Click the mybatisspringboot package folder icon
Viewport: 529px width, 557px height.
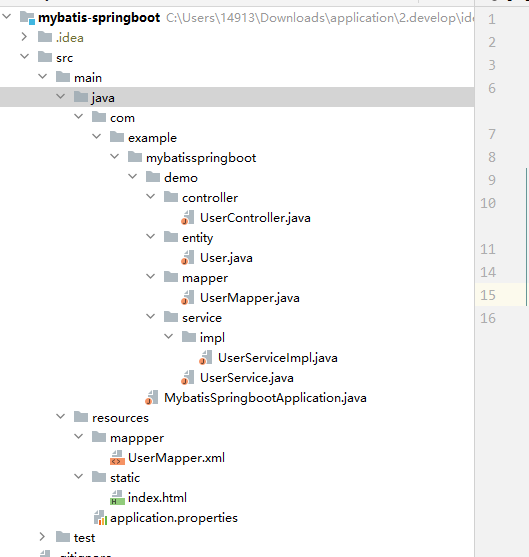(x=135, y=157)
